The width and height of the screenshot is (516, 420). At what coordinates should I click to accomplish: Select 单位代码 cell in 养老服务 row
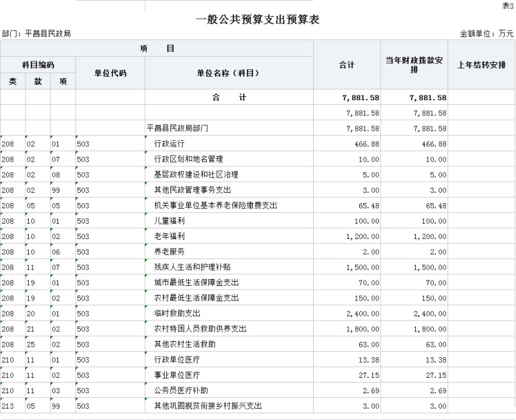coord(110,252)
